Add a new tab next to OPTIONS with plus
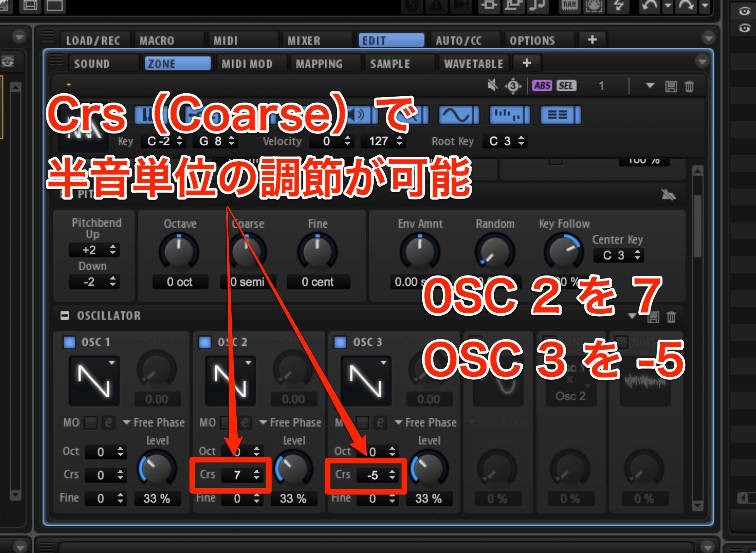 [x=592, y=40]
